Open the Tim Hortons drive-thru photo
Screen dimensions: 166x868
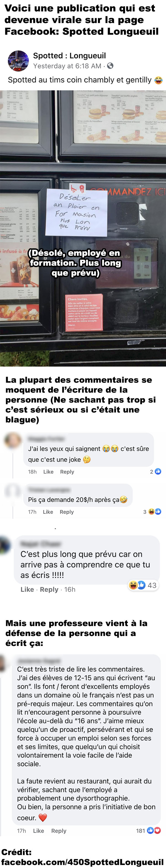point(83,228)
